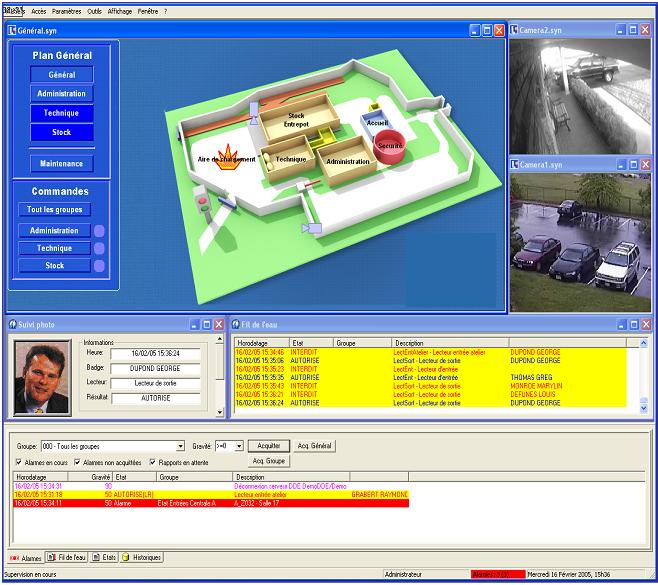Viewport: 658px width, 585px height.
Task: Toggle the Alarmes en cours checkbox
Action: click(20, 462)
